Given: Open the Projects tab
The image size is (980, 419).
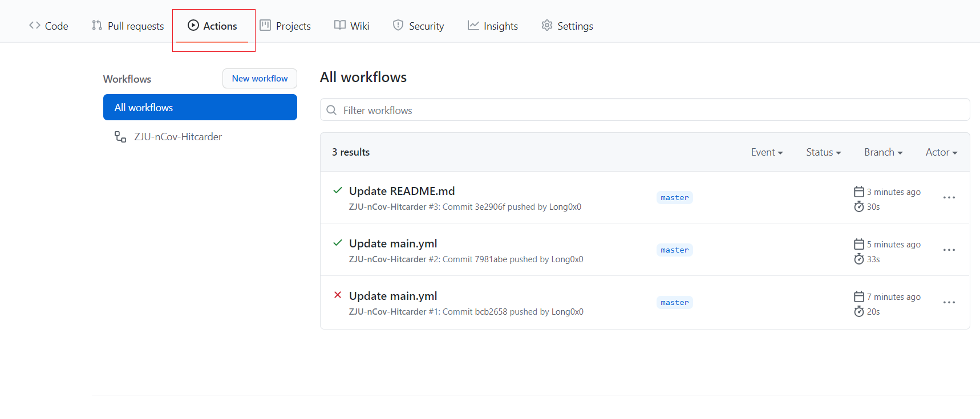Looking at the screenshot, I should tap(285, 26).
